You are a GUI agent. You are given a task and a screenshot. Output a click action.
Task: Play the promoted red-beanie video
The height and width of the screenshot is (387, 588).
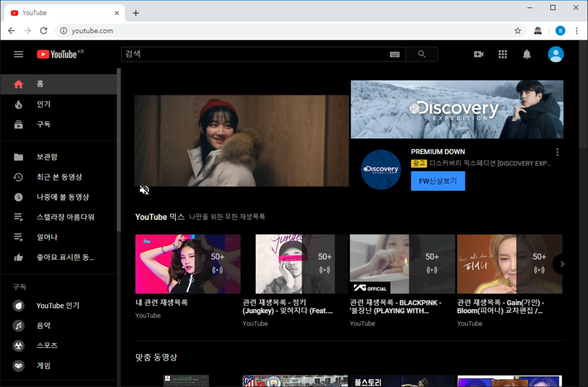242,141
